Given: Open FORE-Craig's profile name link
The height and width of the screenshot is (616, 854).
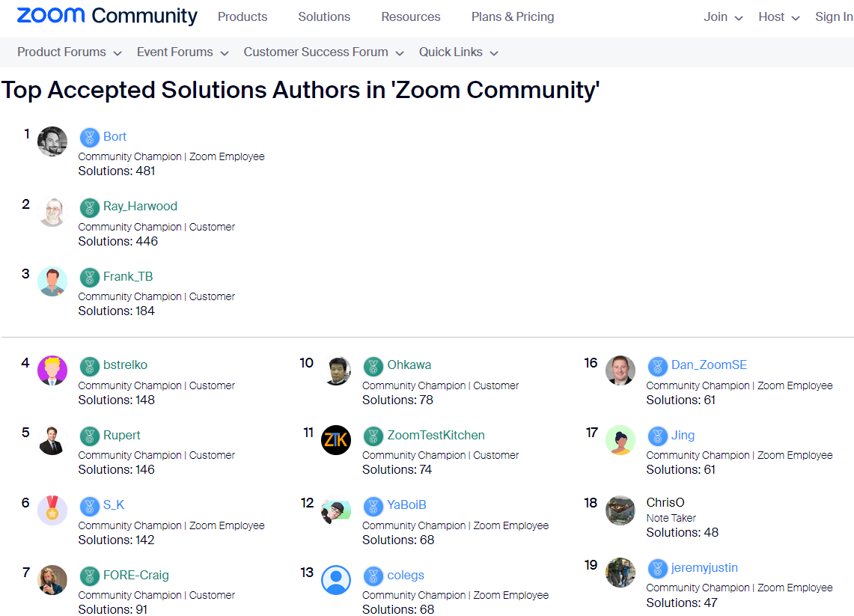Looking at the screenshot, I should click(x=136, y=575).
